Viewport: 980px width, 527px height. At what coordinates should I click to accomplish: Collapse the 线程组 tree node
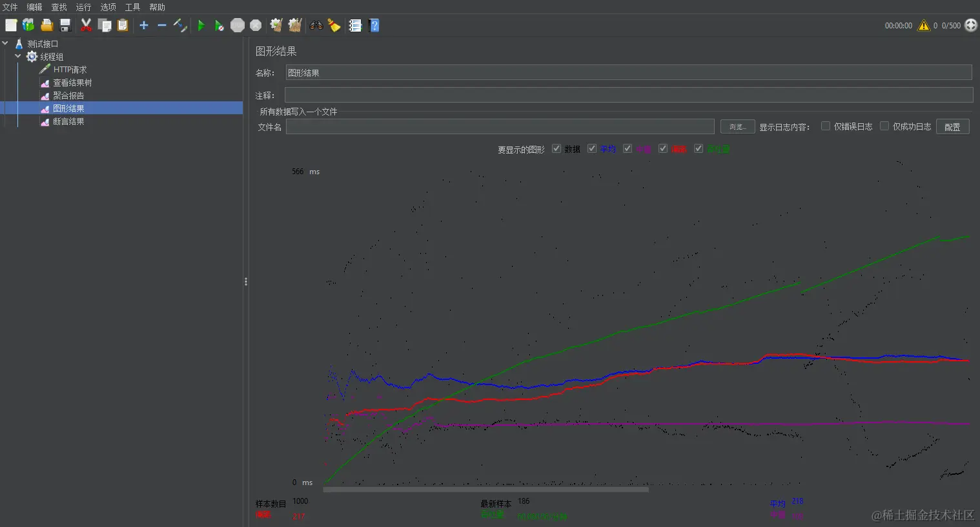click(x=18, y=57)
